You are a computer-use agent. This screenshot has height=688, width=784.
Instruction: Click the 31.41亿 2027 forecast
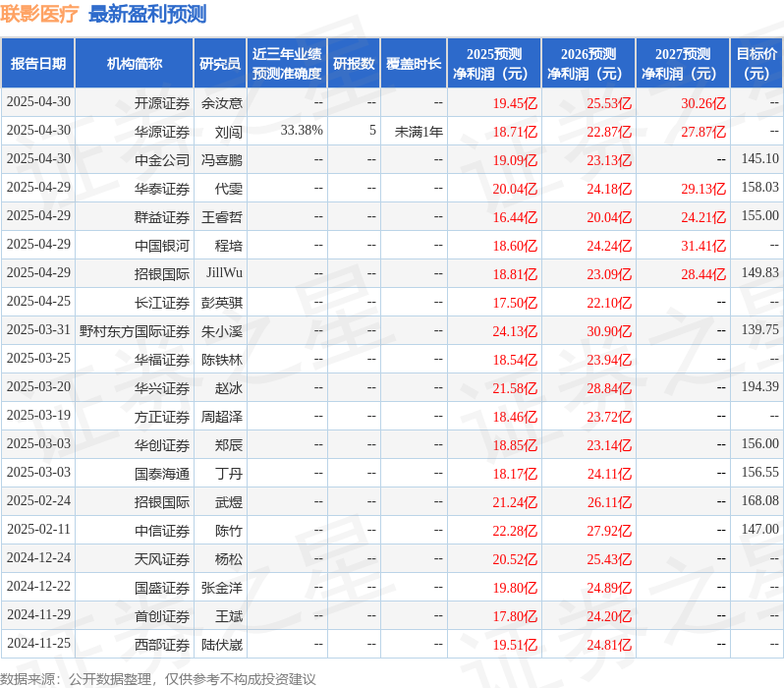tap(703, 246)
